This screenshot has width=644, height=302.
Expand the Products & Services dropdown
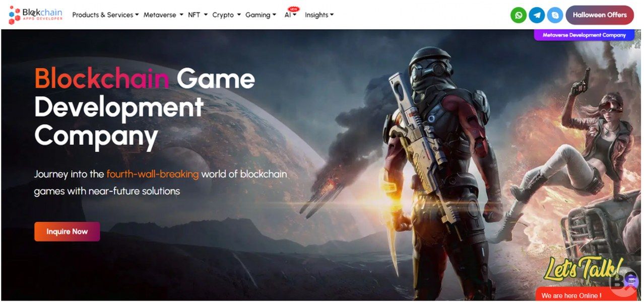[x=105, y=15]
